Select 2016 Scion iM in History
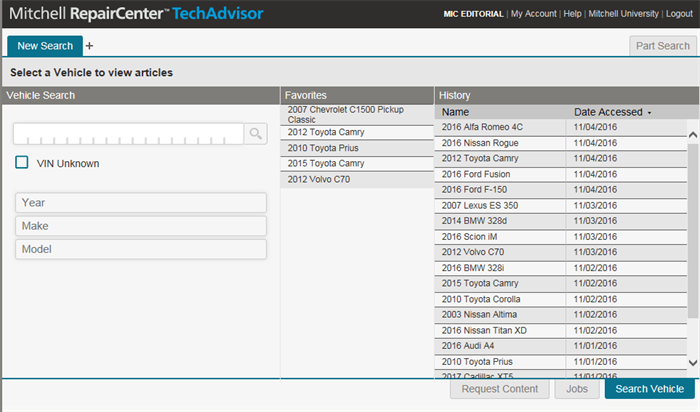Viewport: 700px width, 412px height. click(x=500, y=237)
